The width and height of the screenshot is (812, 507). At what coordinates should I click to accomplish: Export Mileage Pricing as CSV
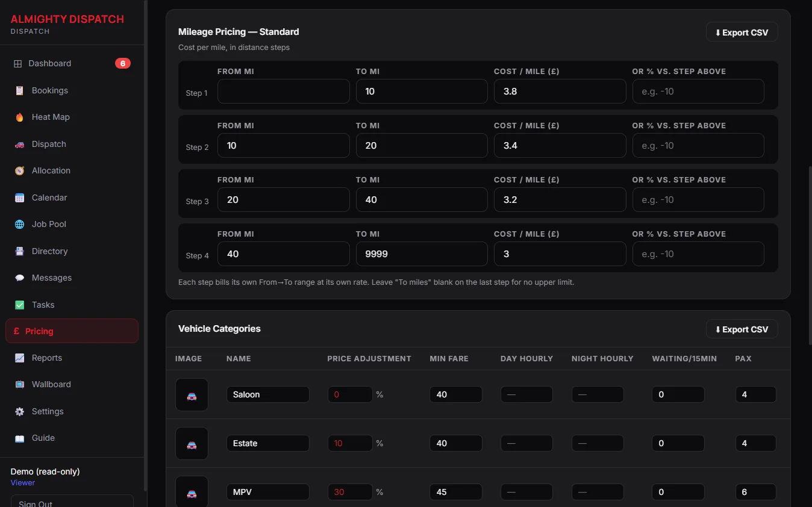point(742,32)
